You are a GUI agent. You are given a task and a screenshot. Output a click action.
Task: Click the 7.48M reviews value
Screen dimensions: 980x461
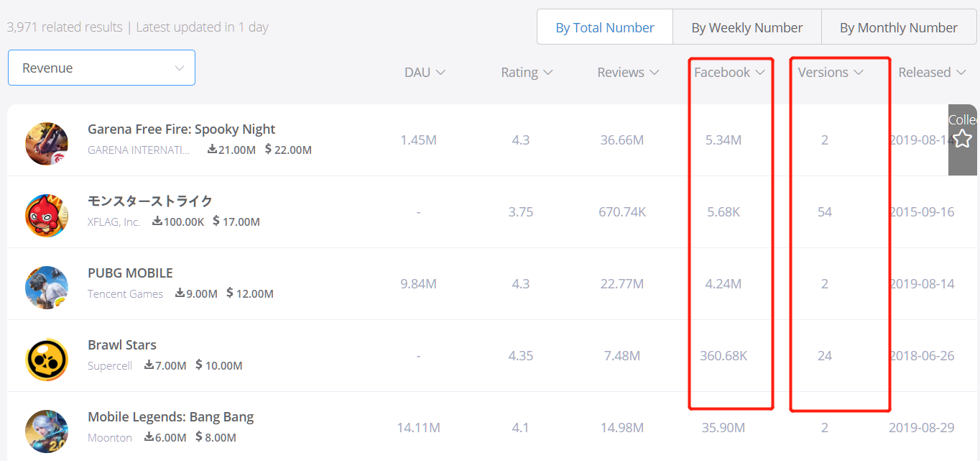[x=622, y=355]
